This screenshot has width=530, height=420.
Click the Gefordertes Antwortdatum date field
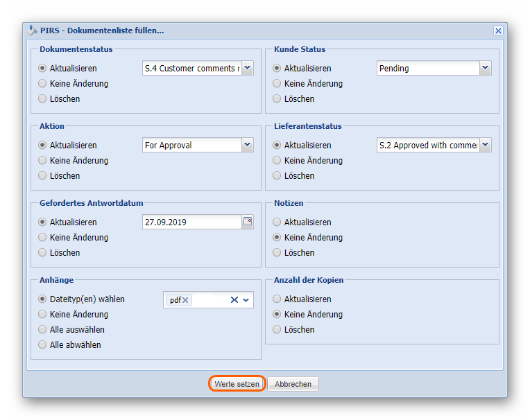point(191,222)
